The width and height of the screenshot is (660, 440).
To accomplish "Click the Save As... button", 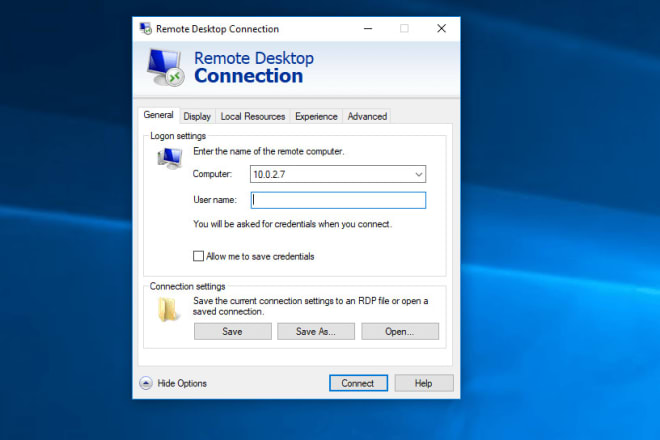I will click(x=316, y=331).
